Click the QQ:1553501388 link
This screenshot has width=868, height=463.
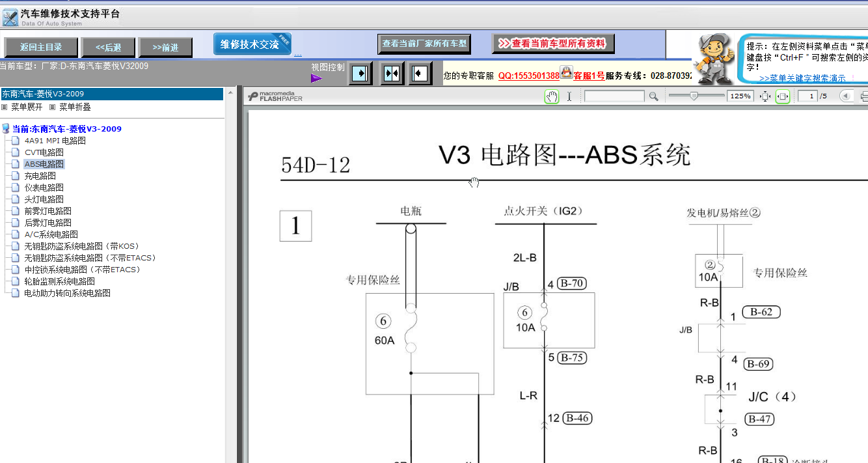tap(528, 76)
